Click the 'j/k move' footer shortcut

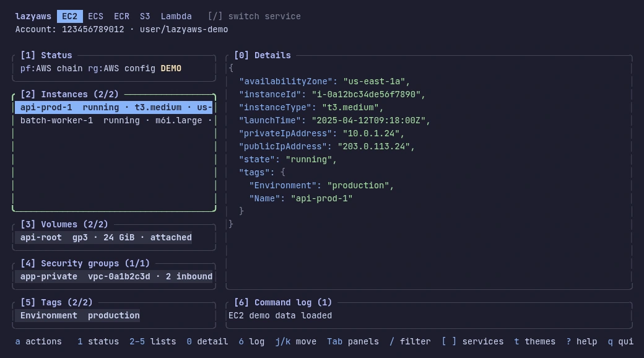click(296, 342)
